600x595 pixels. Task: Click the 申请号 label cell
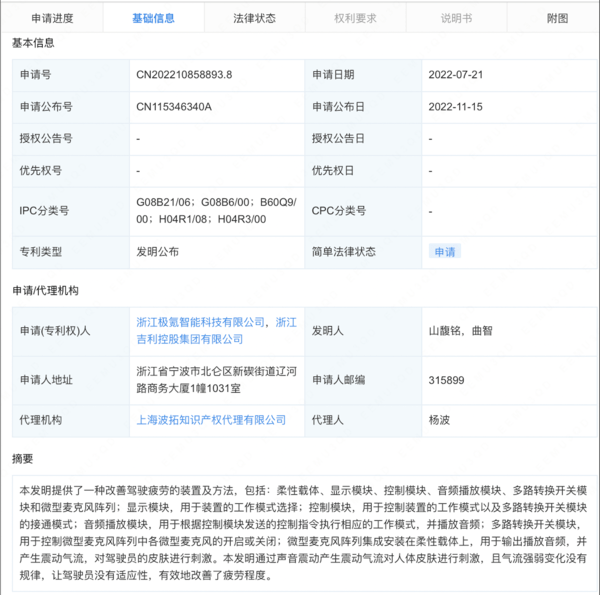[x=71, y=75]
